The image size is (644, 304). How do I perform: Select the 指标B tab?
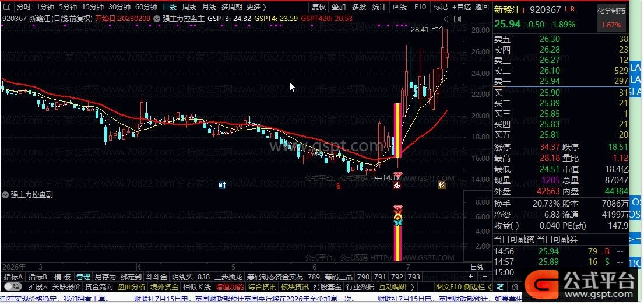click(38, 277)
